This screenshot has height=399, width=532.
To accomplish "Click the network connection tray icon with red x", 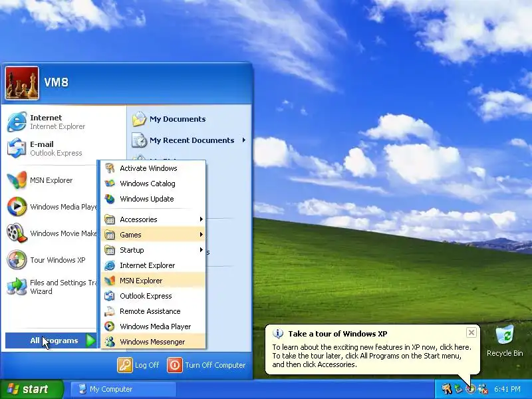I will (483, 389).
